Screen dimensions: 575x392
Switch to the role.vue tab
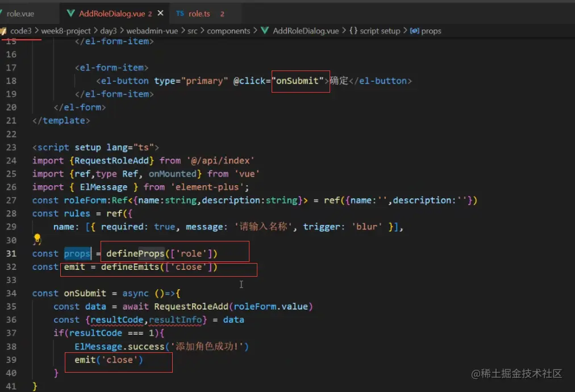[x=20, y=14]
